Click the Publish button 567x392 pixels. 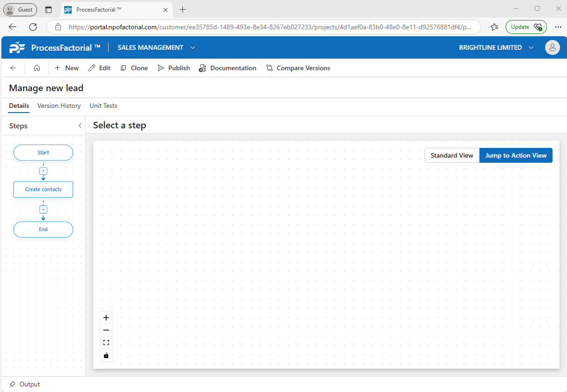174,68
